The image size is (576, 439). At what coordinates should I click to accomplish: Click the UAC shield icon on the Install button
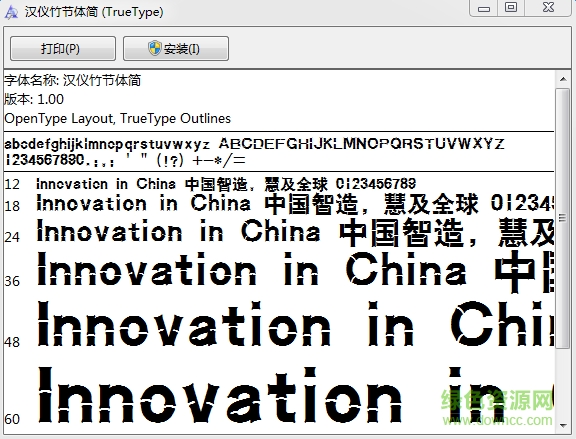point(155,48)
